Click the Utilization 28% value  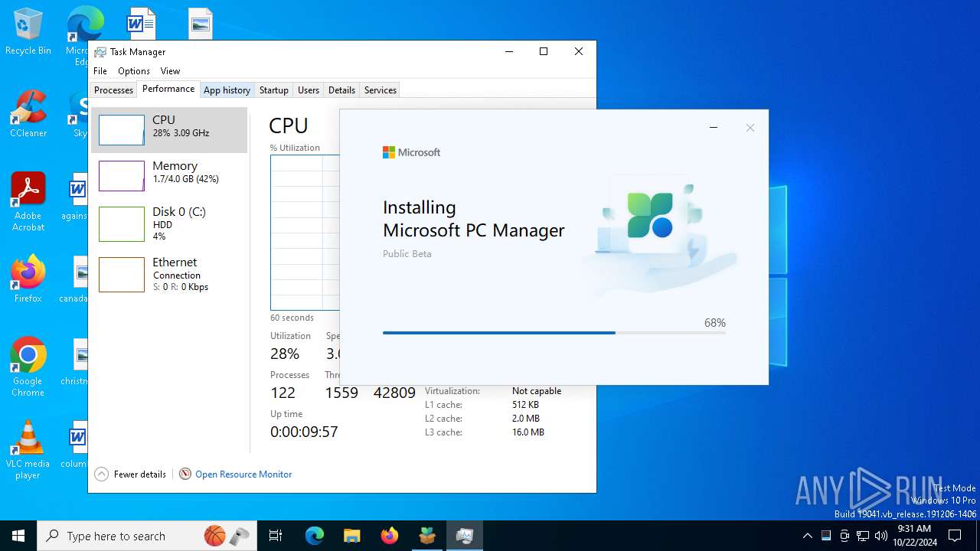tap(285, 354)
